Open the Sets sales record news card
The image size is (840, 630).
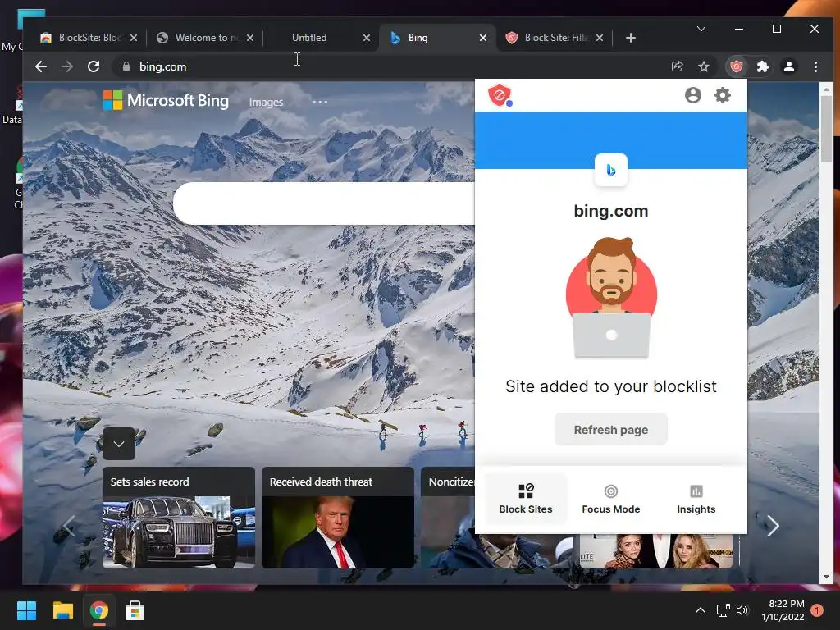pyautogui.click(x=178, y=518)
